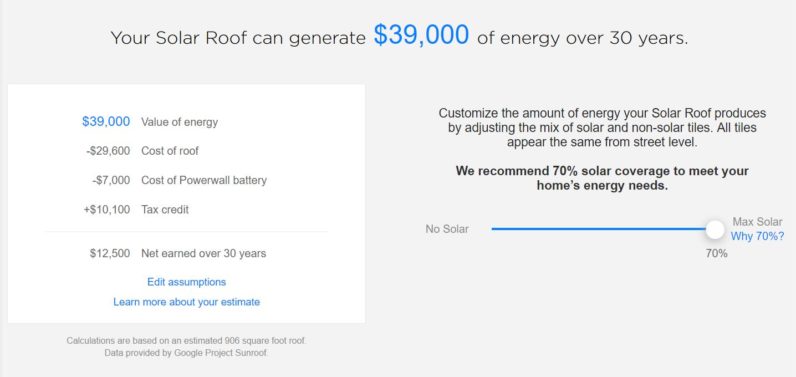Click Learn more about your estimate
The width and height of the screenshot is (796, 377).
(x=186, y=302)
